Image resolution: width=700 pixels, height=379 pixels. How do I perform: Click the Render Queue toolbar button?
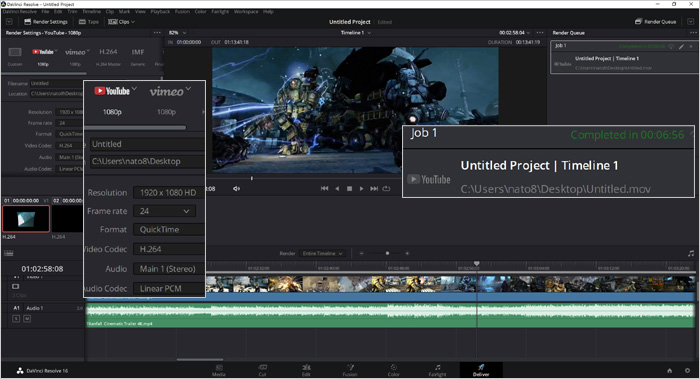click(655, 21)
